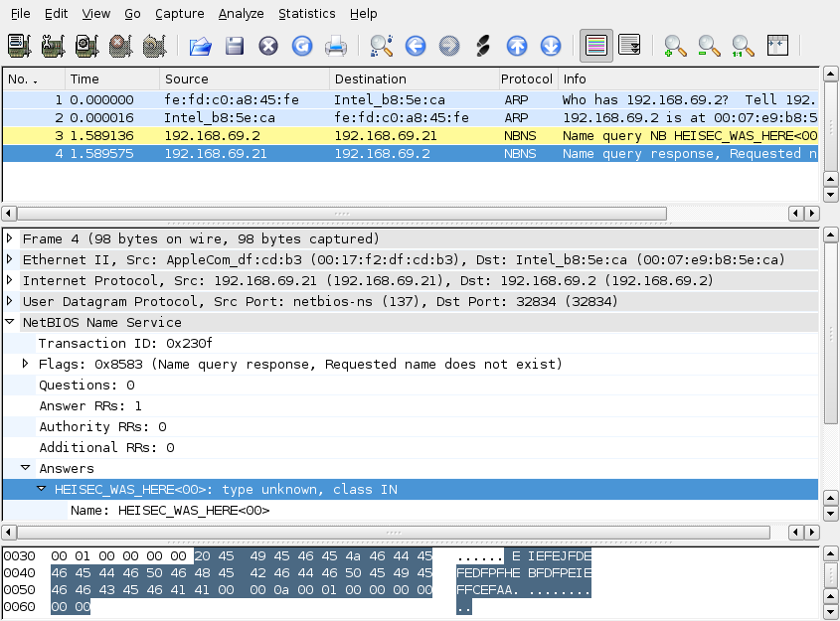Click the Resize Columns toolbar icon
This screenshot has height=621, width=840.
tap(777, 46)
